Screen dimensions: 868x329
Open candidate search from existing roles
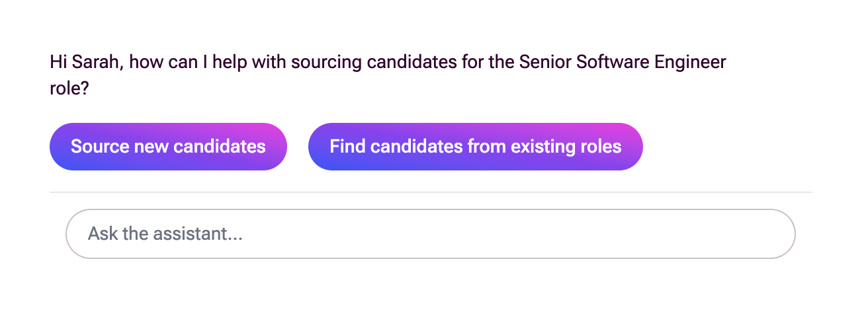click(476, 147)
